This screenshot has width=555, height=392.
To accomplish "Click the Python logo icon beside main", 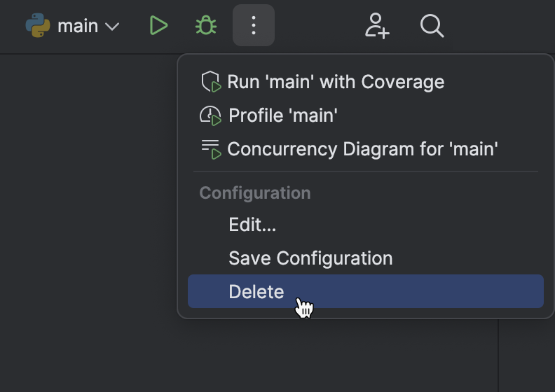I will click(x=38, y=26).
